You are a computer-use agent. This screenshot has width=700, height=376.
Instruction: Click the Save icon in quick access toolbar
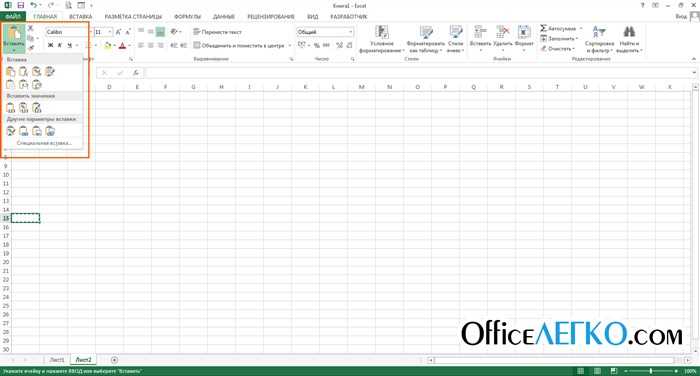[21, 5]
